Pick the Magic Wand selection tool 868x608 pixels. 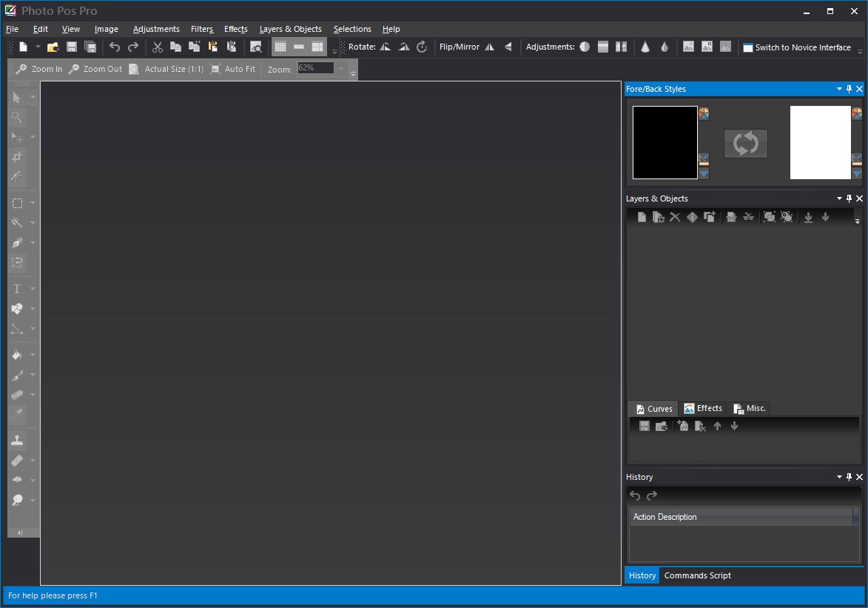[x=17, y=223]
